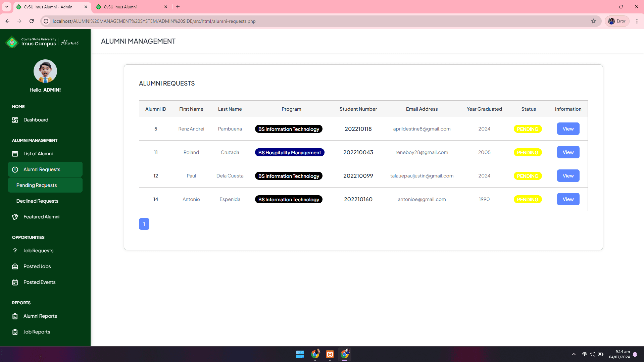Open Declined Requests submenu item
This screenshot has width=644, height=362.
45,201
